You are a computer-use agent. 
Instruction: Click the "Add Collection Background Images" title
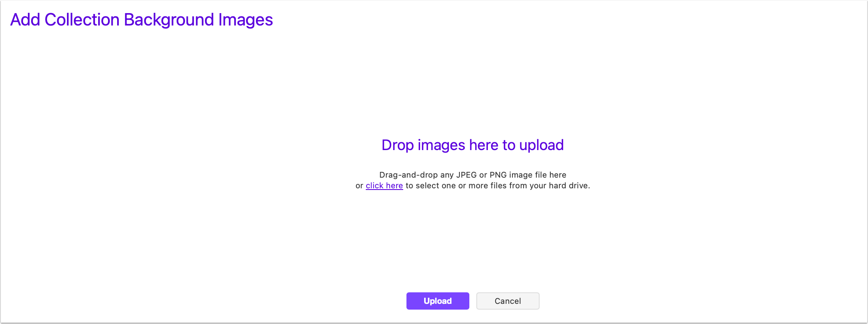141,20
